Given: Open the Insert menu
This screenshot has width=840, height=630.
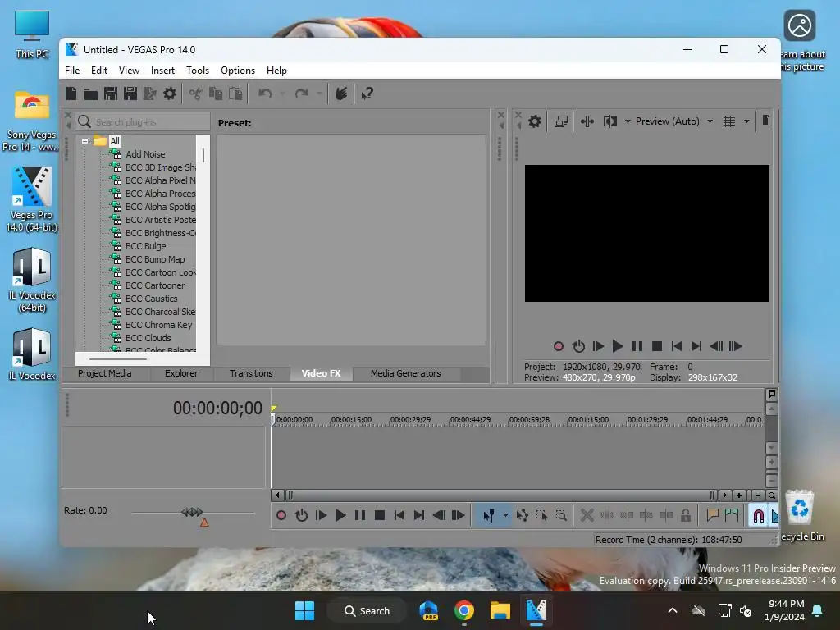Looking at the screenshot, I should (x=162, y=71).
